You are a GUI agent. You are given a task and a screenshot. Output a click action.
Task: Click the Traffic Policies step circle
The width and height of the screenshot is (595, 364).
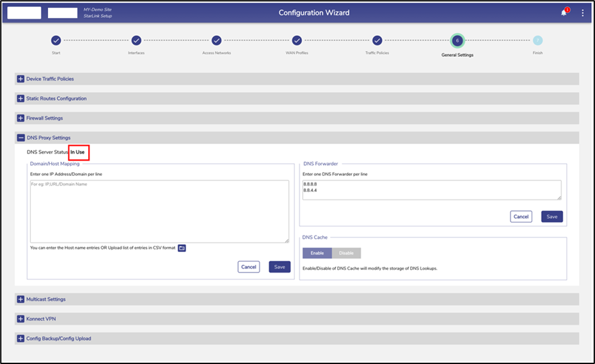coord(377,40)
